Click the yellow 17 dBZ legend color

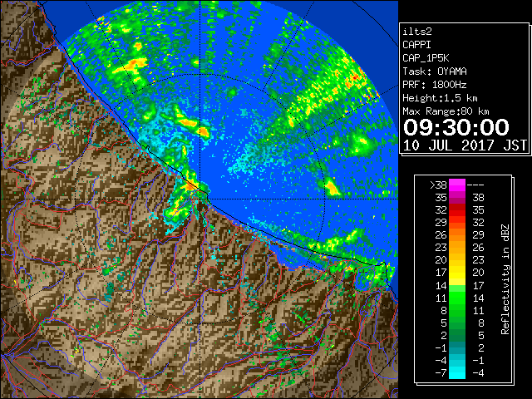pos(457,273)
